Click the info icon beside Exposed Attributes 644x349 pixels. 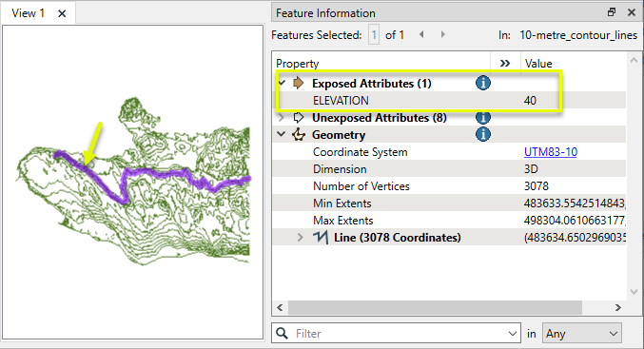pyautogui.click(x=483, y=83)
